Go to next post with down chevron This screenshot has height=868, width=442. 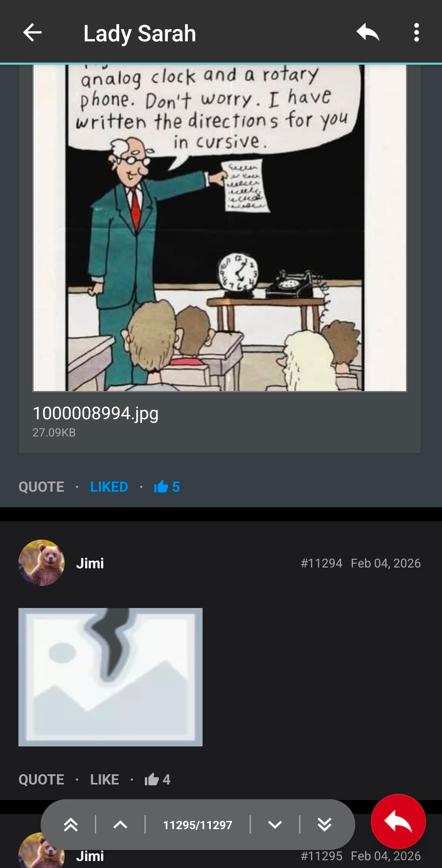(275, 825)
